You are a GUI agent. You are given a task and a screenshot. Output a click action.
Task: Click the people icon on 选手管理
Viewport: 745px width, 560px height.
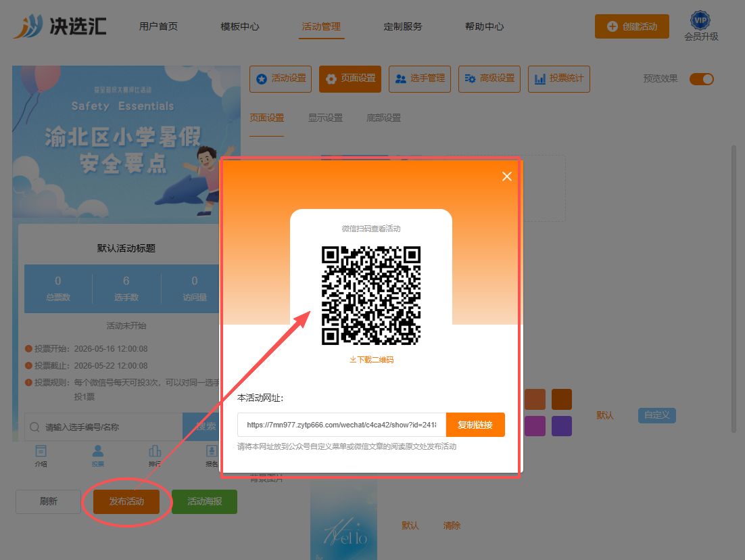401,79
